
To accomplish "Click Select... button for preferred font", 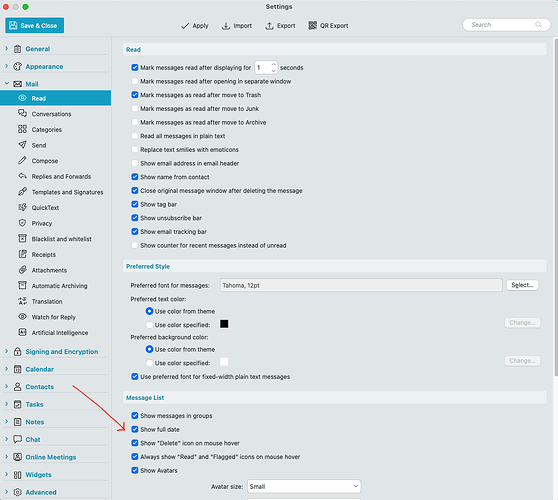I will 522,285.
